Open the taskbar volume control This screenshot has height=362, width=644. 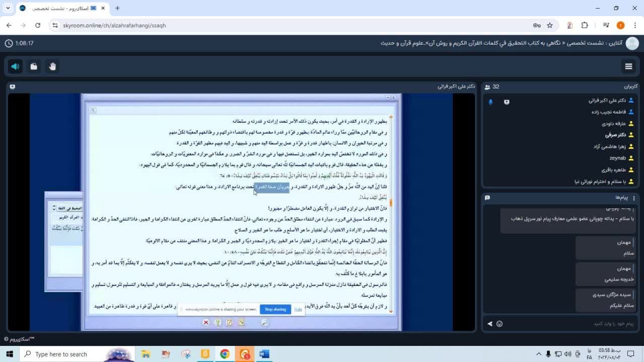coord(568,354)
